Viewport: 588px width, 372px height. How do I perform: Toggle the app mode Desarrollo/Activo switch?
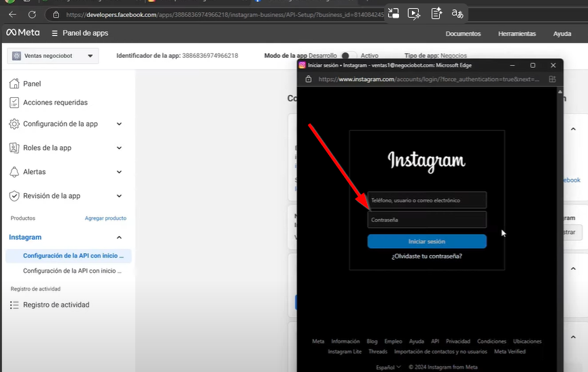pyautogui.click(x=348, y=56)
